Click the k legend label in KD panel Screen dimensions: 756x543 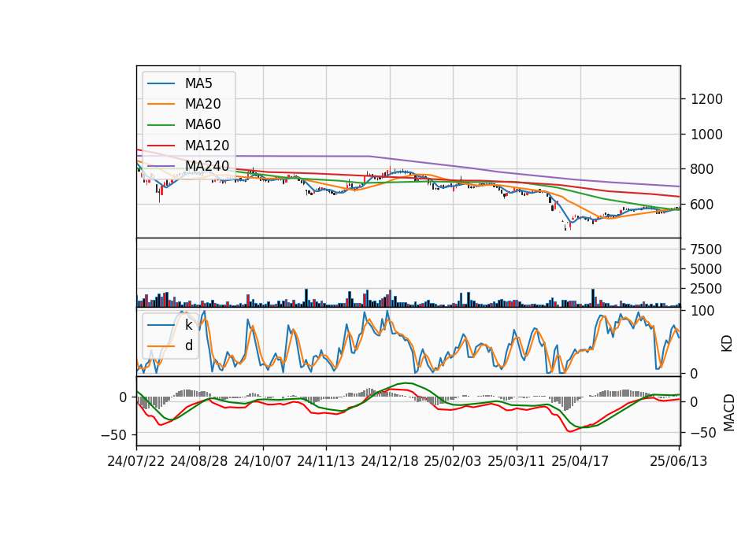click(188, 325)
